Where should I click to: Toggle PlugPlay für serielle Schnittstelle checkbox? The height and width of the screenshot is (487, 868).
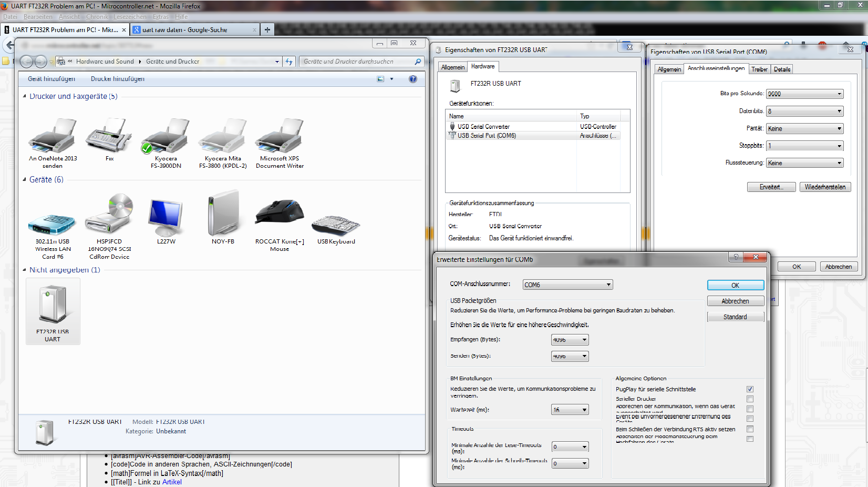(750, 389)
